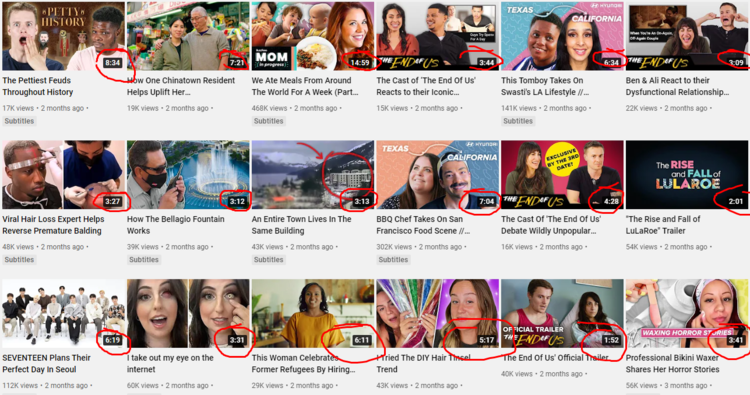Screen dimensions: 750x395
Task: Open 'I take out my eye' thumbnail
Action: (188, 313)
